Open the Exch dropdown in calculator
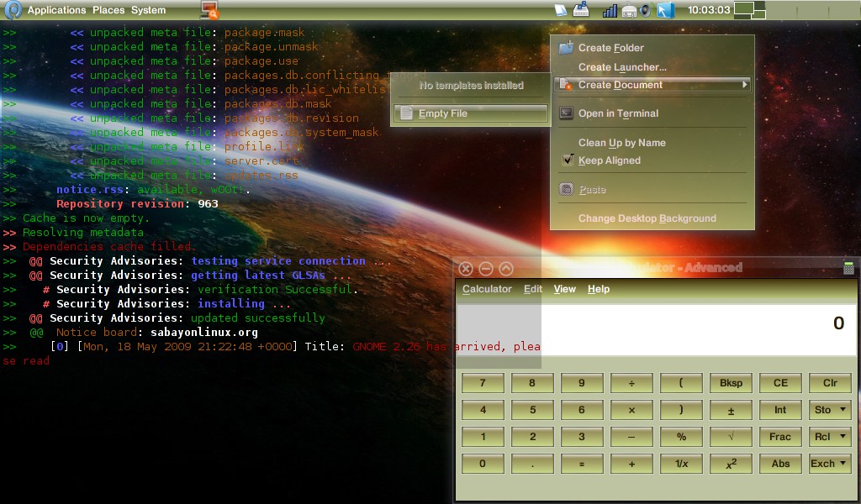 coord(830,464)
